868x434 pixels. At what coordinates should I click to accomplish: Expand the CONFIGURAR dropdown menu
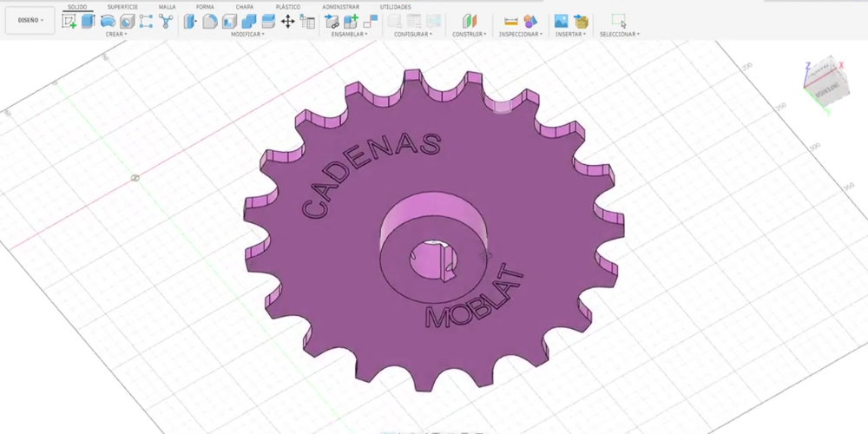[413, 35]
